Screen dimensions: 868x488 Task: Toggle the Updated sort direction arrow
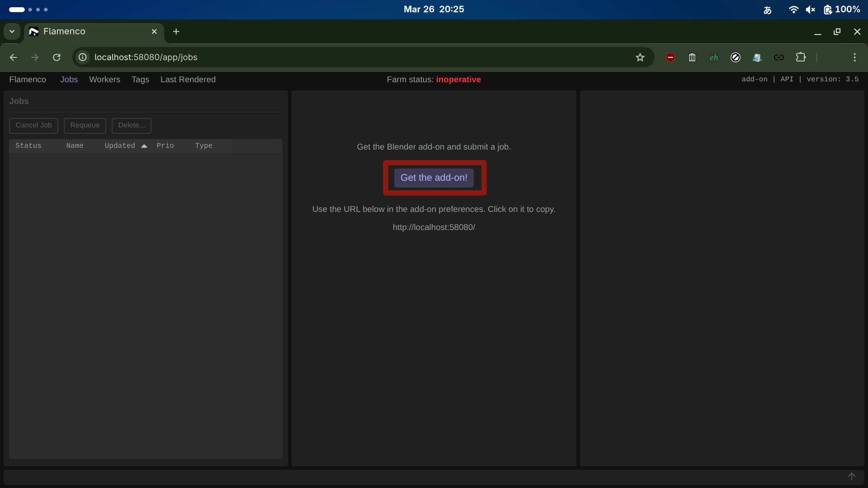(x=144, y=146)
